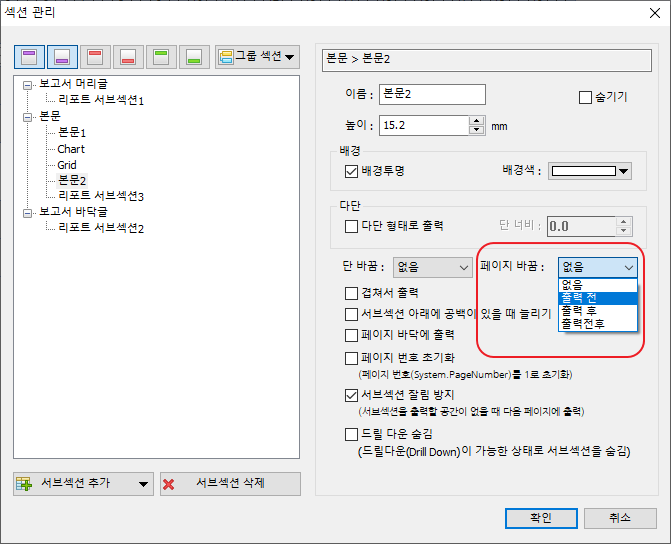
Task: Toggle the green group footer section icon
Action: [194, 57]
